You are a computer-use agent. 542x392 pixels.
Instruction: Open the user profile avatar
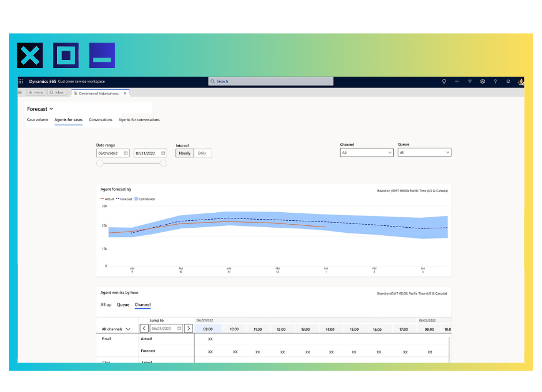tap(521, 81)
